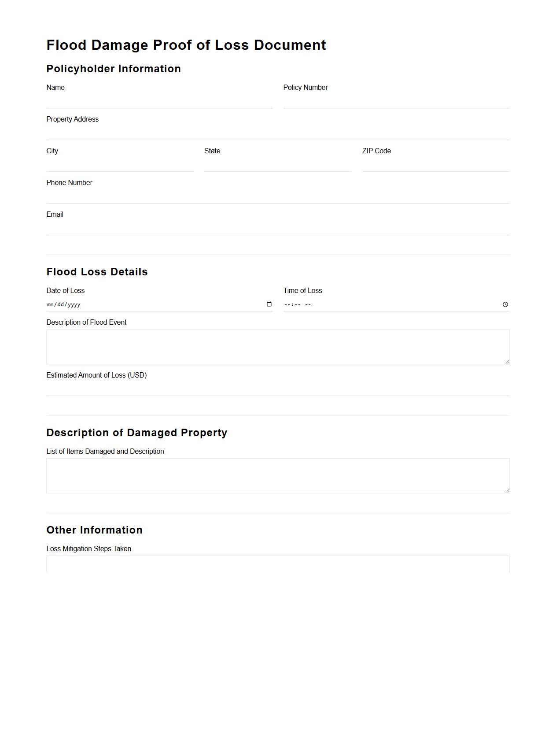Click the City input field
This screenshot has height=756, width=556.
click(x=119, y=165)
